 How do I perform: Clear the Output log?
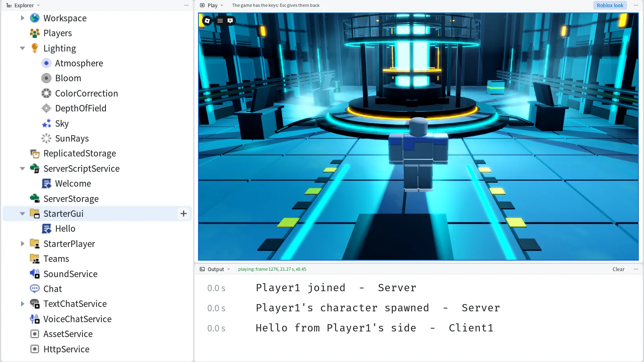pyautogui.click(x=619, y=269)
